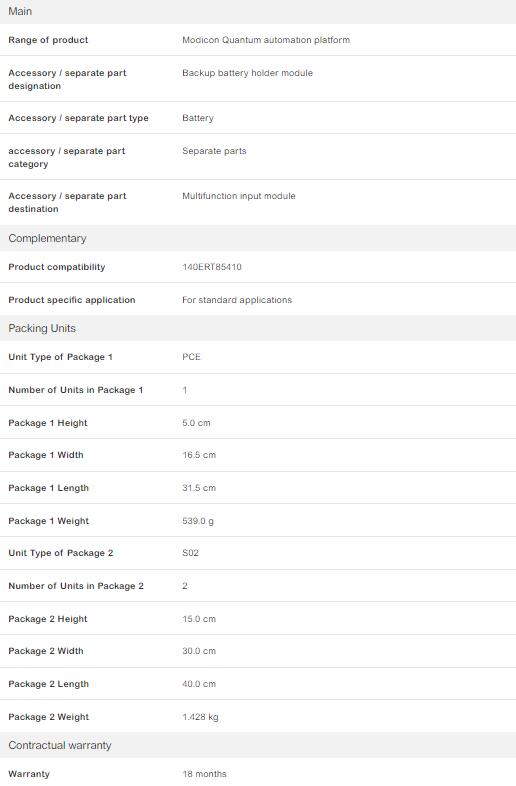Click the Product specific application label
516x786 pixels.
pyautogui.click(x=72, y=300)
